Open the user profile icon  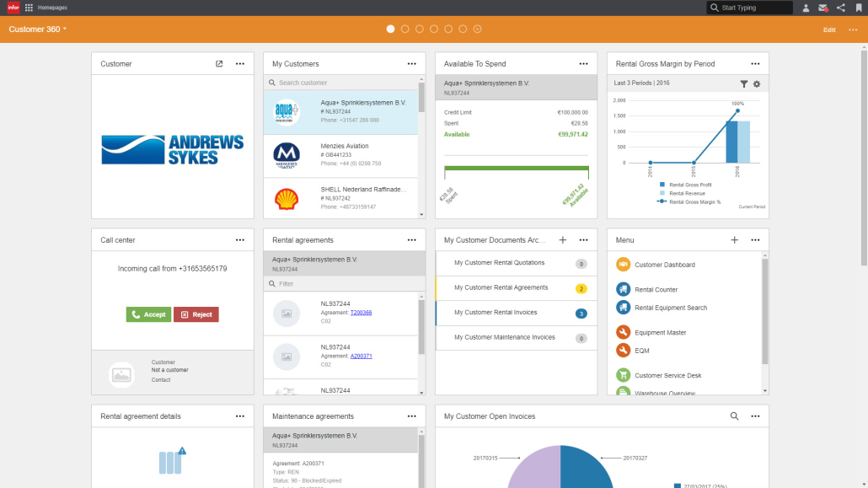806,8
